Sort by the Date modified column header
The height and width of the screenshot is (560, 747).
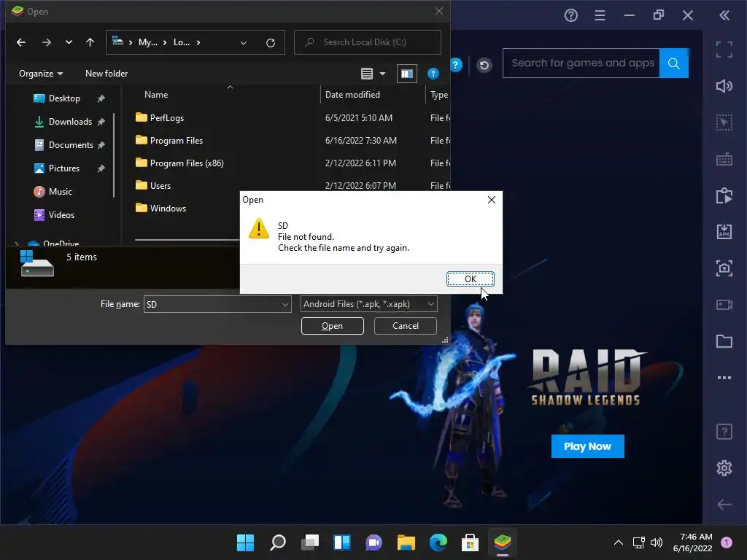coord(352,95)
